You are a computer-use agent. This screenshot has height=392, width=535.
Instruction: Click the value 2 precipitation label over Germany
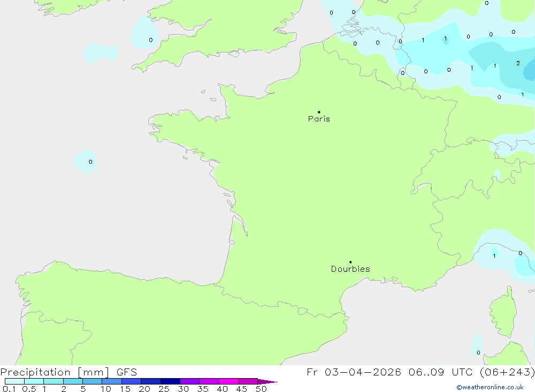point(518,63)
